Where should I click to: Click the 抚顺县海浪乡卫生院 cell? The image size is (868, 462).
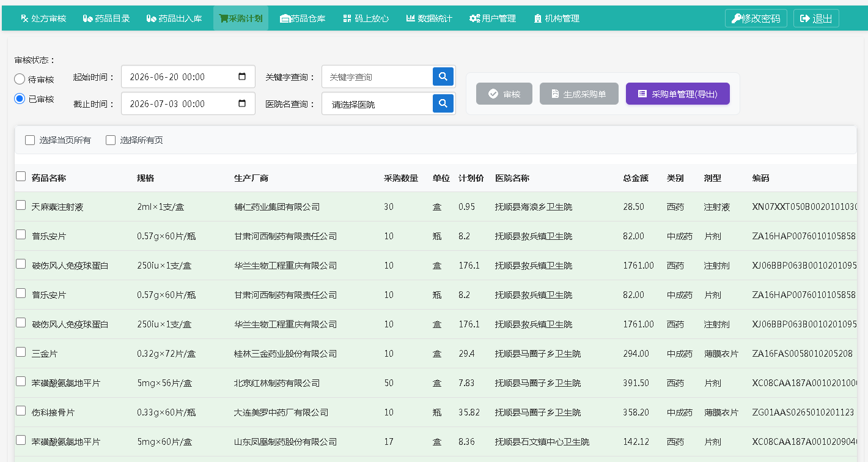click(534, 207)
